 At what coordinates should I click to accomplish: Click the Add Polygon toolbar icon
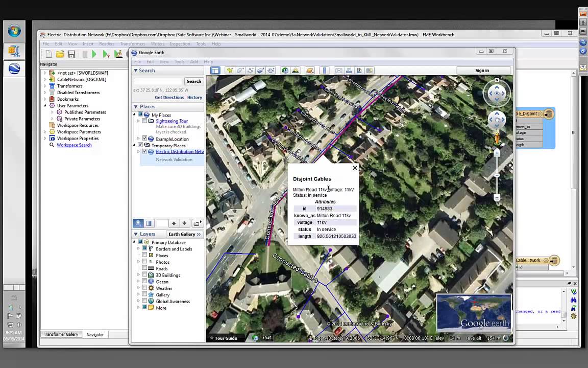point(240,71)
